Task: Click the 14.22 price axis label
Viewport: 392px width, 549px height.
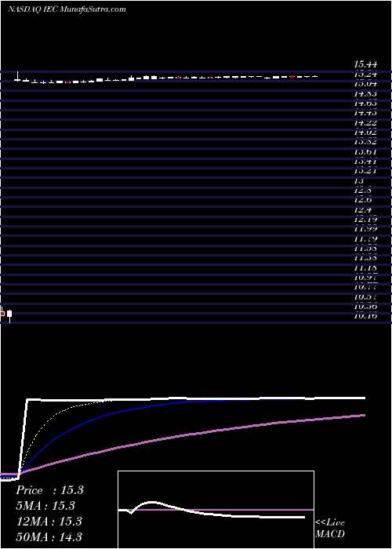Action: pos(365,123)
